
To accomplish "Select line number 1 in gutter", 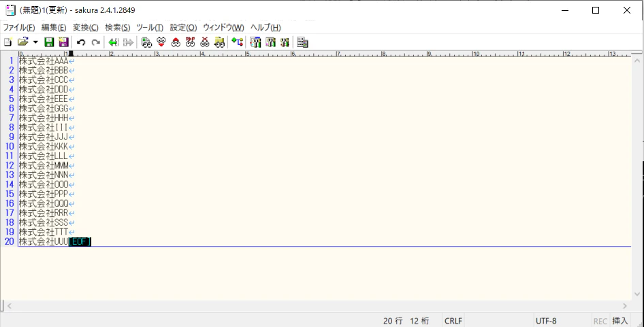I will tap(12, 61).
